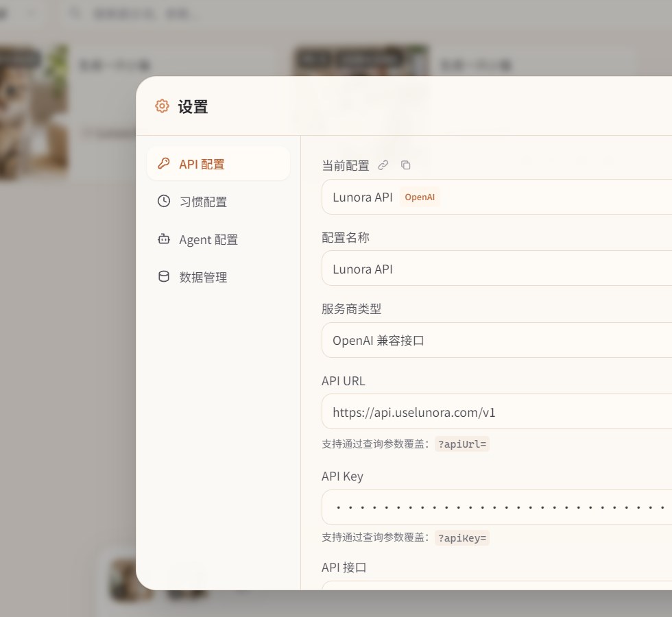Screen dimensions: 672x617
Task: Click the ?apiUrl= code hint
Action: click(x=462, y=444)
